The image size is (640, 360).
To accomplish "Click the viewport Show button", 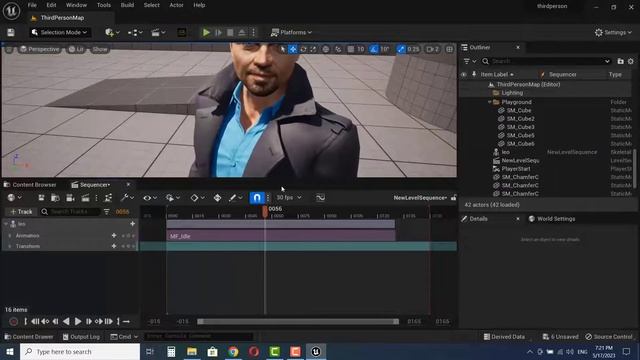I will pos(100,49).
